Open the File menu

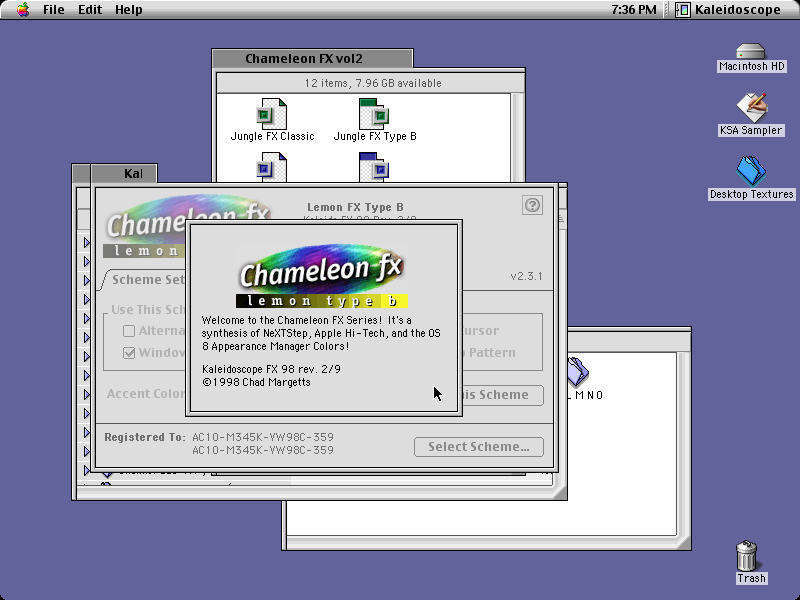pos(54,10)
